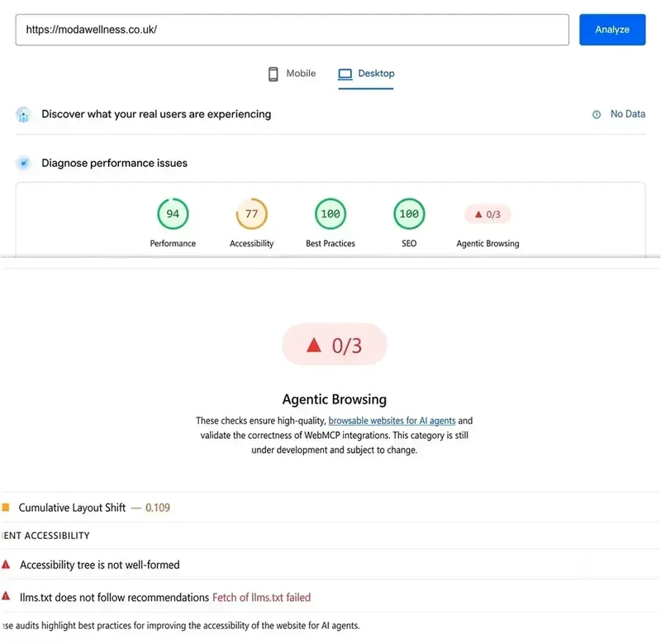The image size is (661, 644).
Task: Click red warning icon beside Accessibility tree
Action: click(x=6, y=565)
